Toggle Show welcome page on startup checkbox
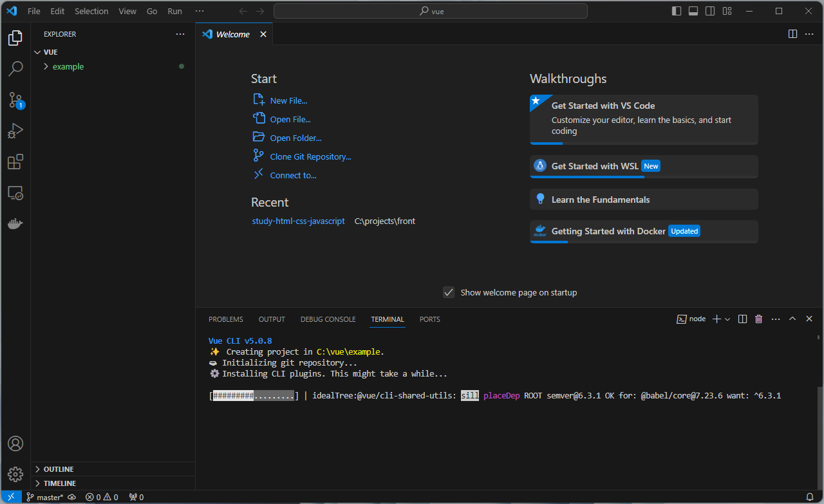Viewport: 824px width, 504px height. tap(449, 292)
